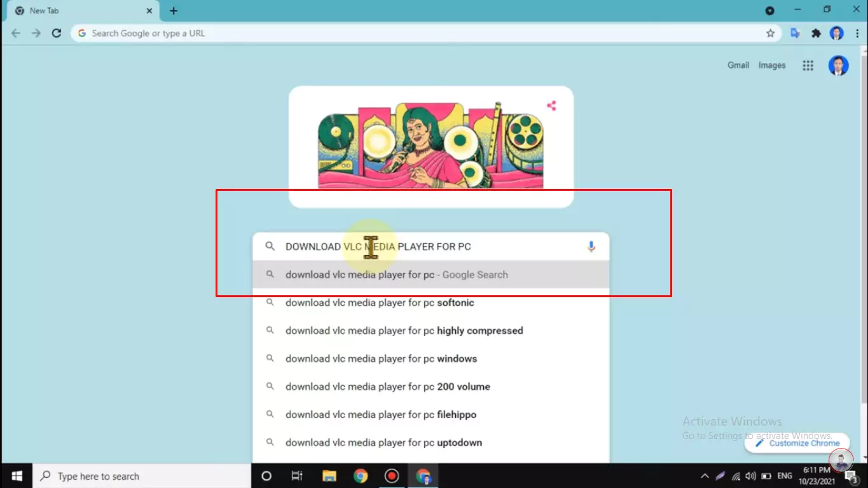Reload the page with refresh icon
This screenshot has height=488, width=868.
(x=57, y=33)
